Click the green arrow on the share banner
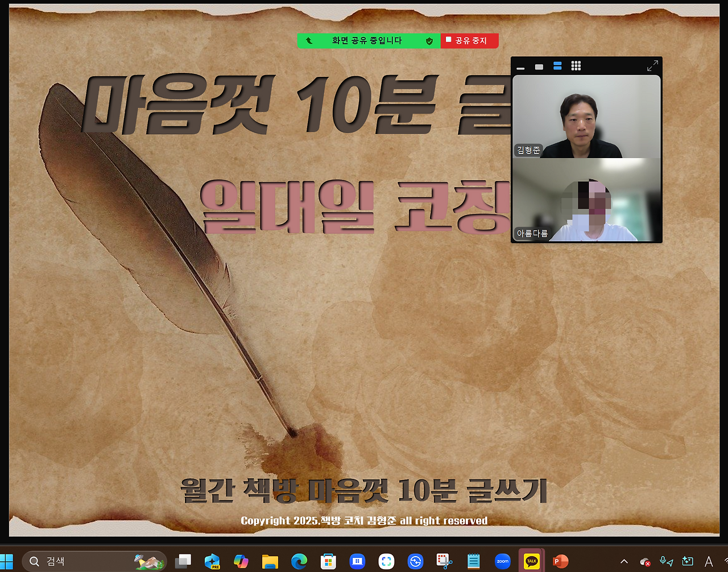The width and height of the screenshot is (728, 572). tap(309, 40)
